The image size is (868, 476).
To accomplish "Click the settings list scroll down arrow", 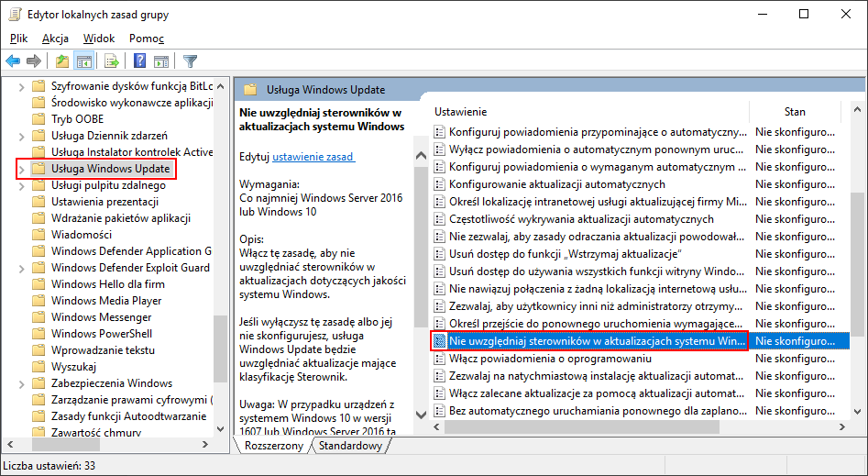I will [x=857, y=412].
